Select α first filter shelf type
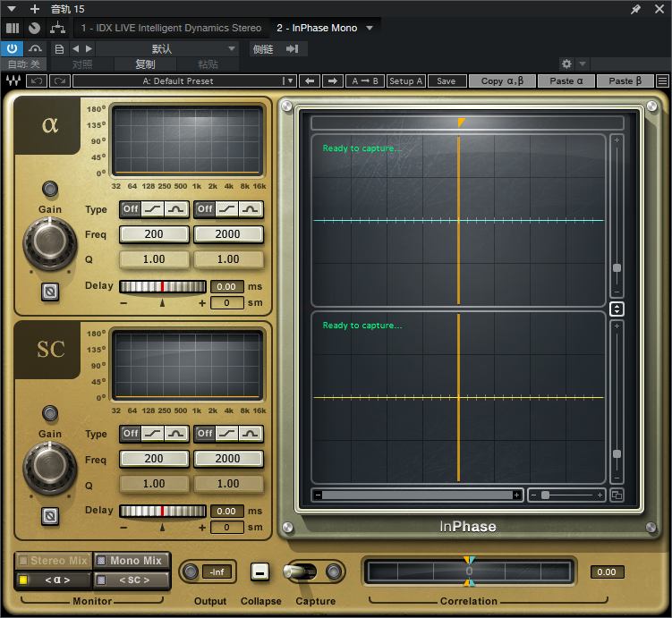This screenshot has width=672, height=618. click(153, 209)
